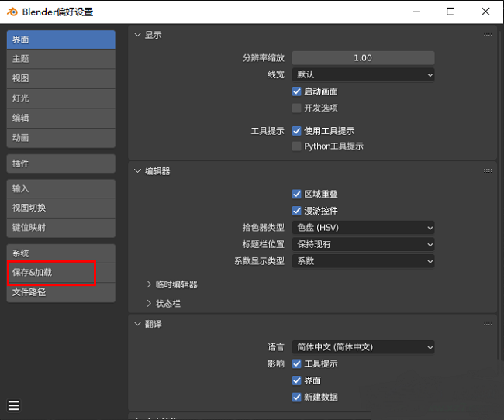
Task: Open the 输入 preferences tab
Action: (x=61, y=188)
